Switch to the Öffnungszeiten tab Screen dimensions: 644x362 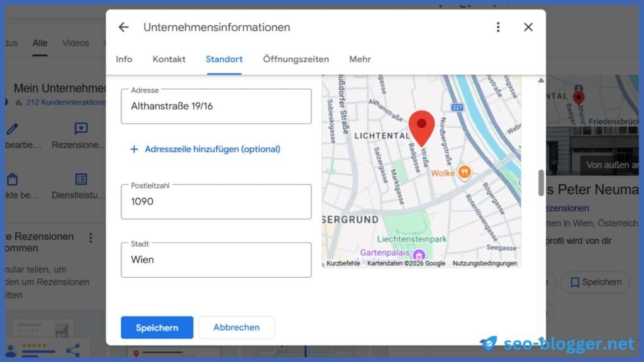pos(296,59)
